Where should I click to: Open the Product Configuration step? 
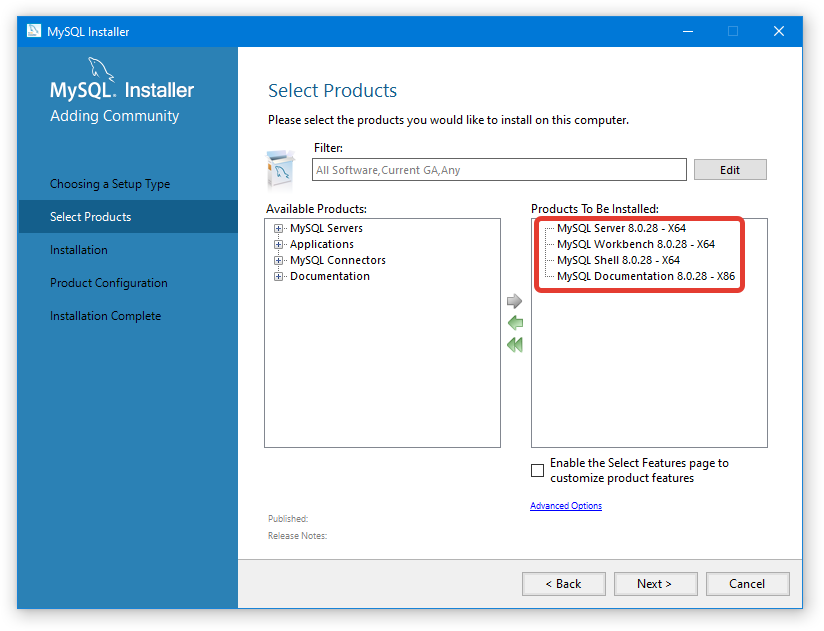click(x=109, y=283)
